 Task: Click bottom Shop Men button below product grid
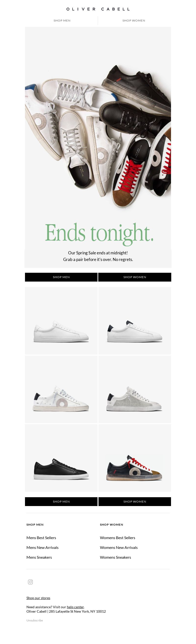click(x=61, y=501)
